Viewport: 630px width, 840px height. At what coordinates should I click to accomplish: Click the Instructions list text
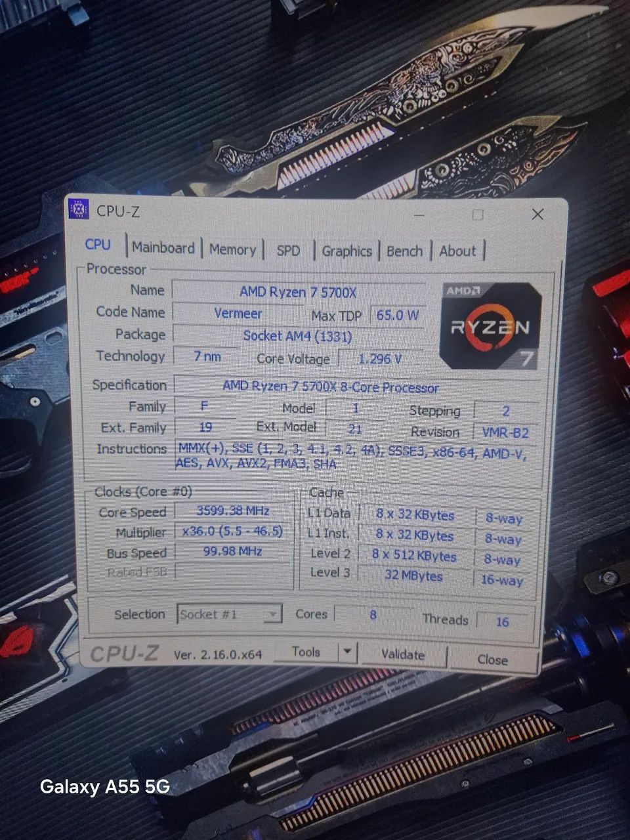[x=352, y=455]
